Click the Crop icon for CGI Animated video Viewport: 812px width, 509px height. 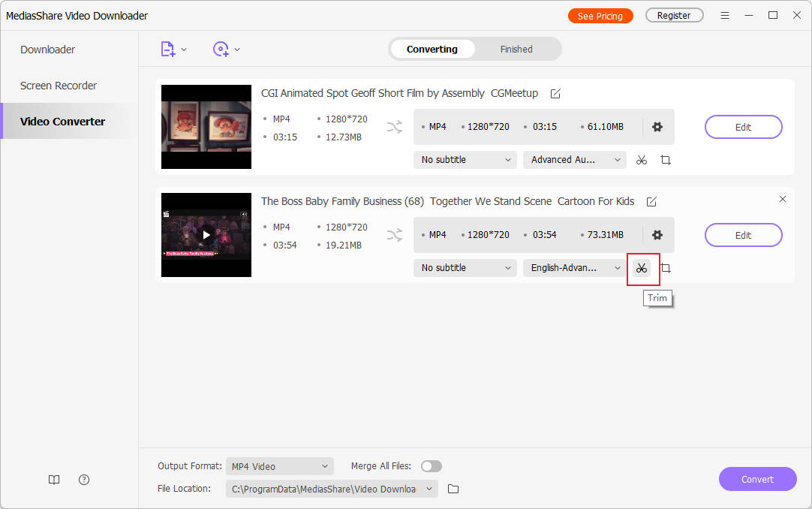[665, 160]
